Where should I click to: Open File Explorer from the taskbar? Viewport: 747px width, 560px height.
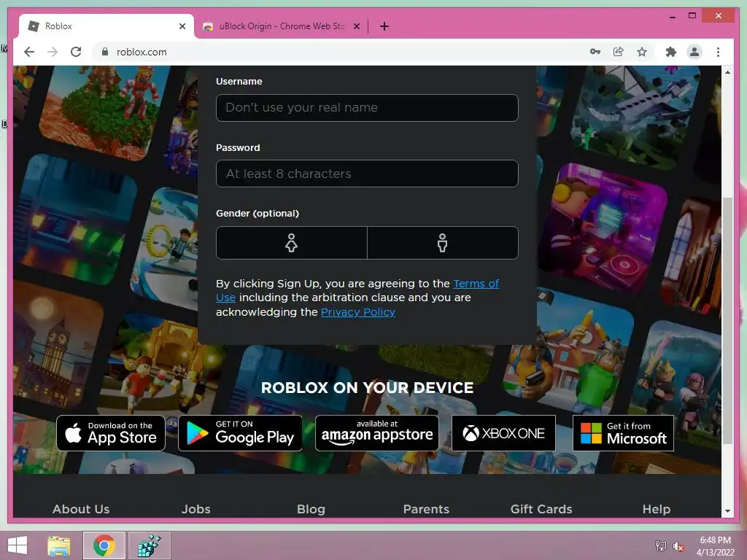pos(59,545)
